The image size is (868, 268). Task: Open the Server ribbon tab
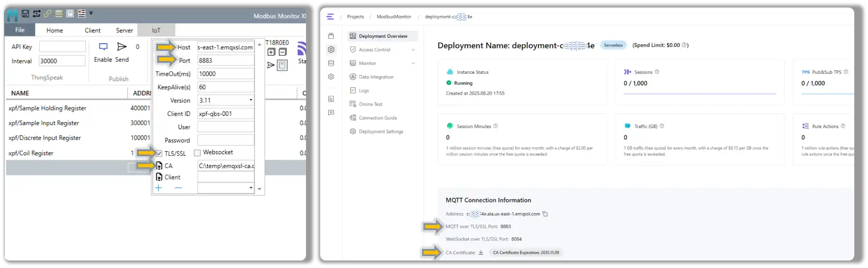pos(124,31)
